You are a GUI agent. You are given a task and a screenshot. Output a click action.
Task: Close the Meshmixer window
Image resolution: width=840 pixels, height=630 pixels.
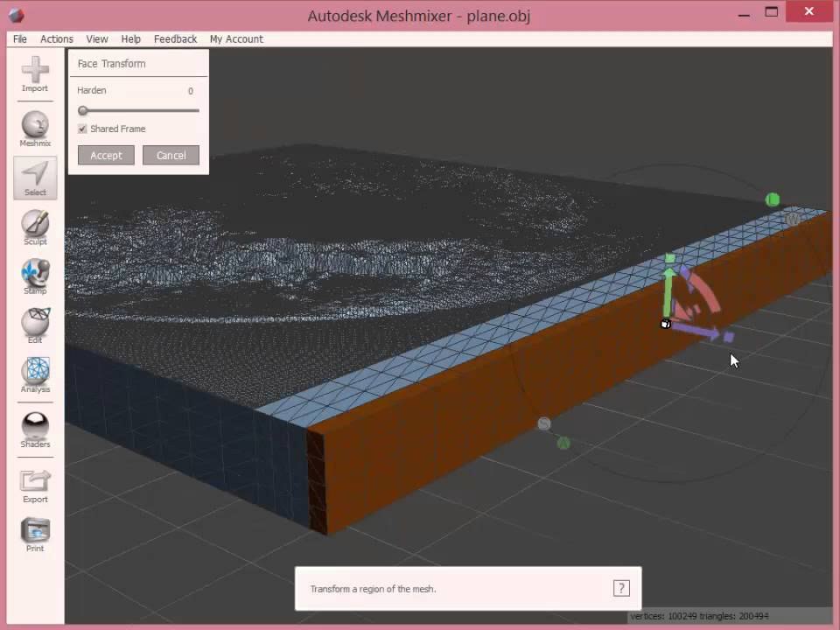(x=808, y=11)
